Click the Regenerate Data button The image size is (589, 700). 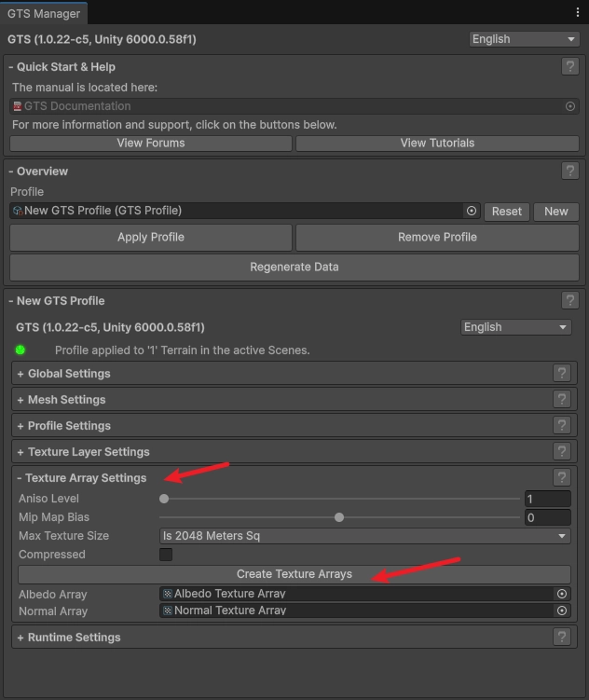click(294, 267)
